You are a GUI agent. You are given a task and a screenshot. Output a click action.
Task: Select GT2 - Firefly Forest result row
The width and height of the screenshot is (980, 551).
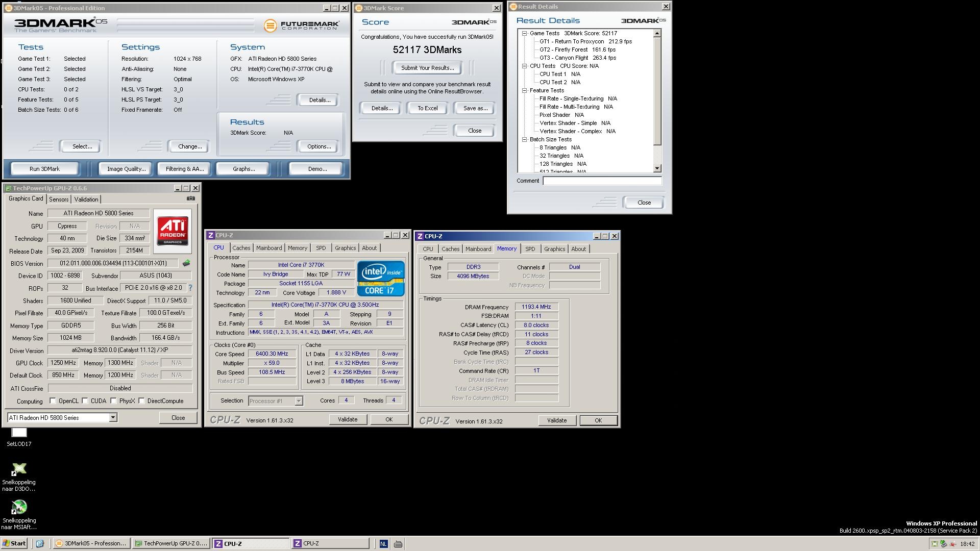[577, 49]
